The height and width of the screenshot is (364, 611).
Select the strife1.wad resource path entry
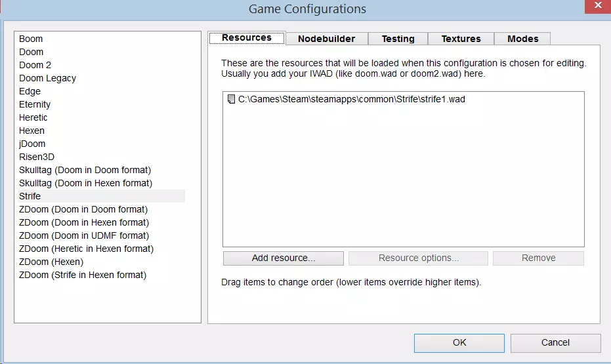pyautogui.click(x=352, y=100)
